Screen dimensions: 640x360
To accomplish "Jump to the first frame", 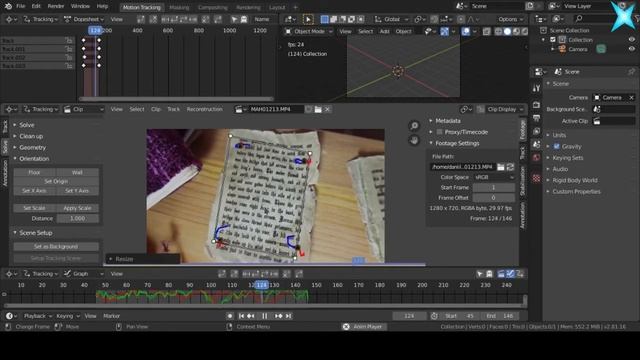I will pyautogui.click(x=242, y=316).
